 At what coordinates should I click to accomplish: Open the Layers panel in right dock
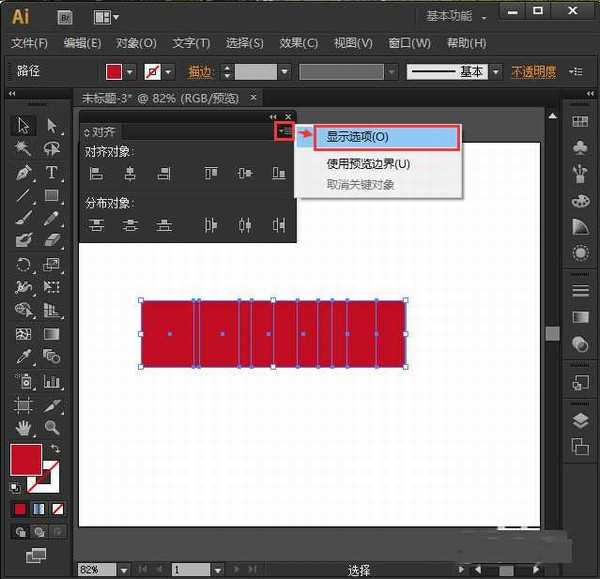coord(580,421)
